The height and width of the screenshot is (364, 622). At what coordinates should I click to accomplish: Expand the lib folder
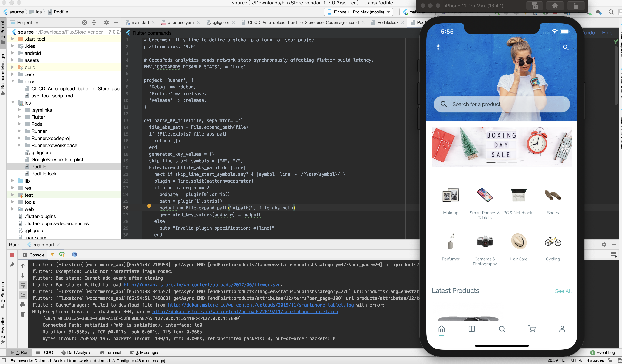(13, 181)
